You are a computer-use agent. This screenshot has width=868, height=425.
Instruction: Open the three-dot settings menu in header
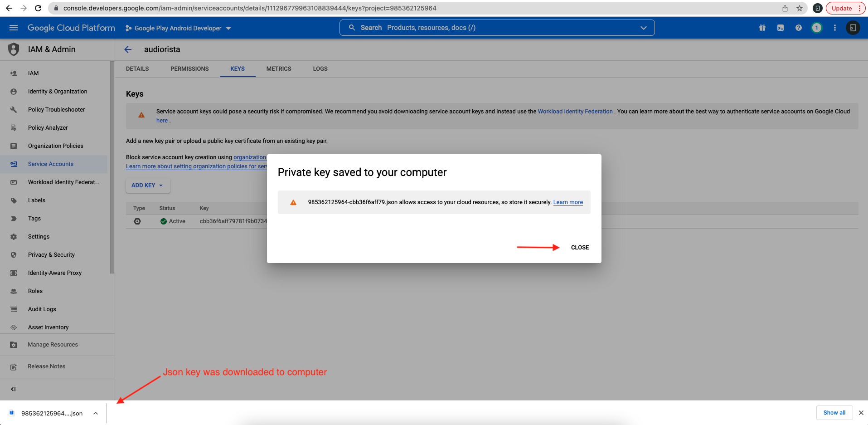[835, 28]
